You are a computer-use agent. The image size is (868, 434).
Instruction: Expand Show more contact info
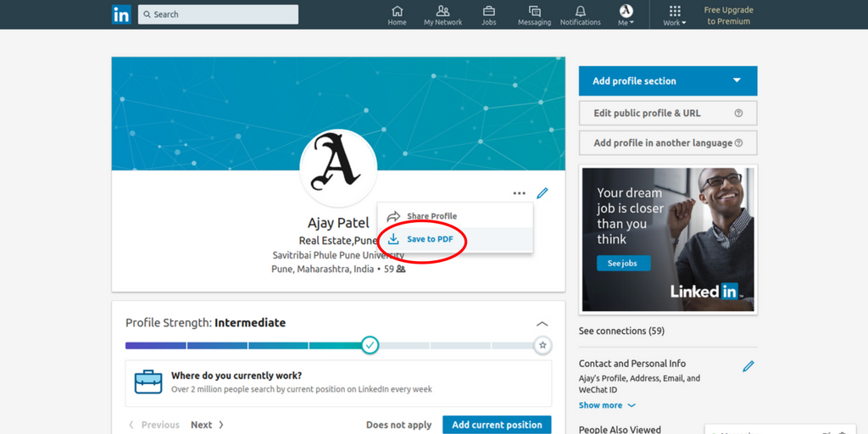607,405
